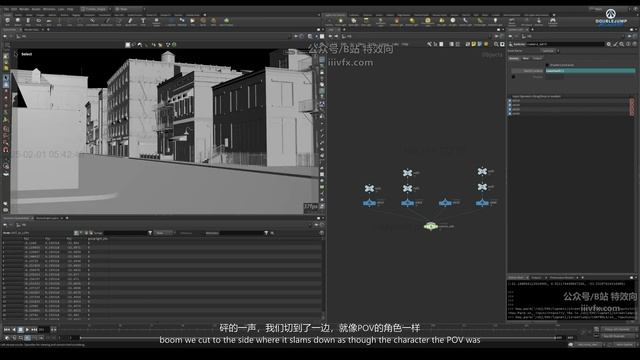640x360 pixels.
Task: Open the Help menu
Action: point(70,9)
